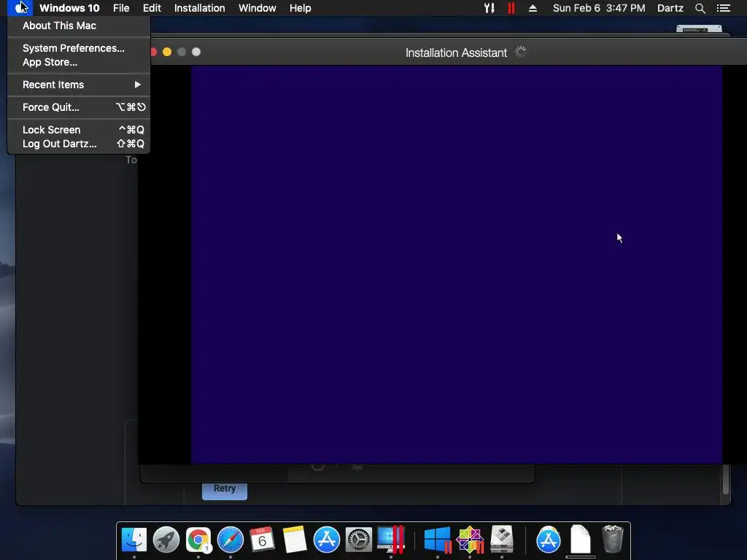Switch to the Windows 10 VM Dock icon

tap(438, 540)
